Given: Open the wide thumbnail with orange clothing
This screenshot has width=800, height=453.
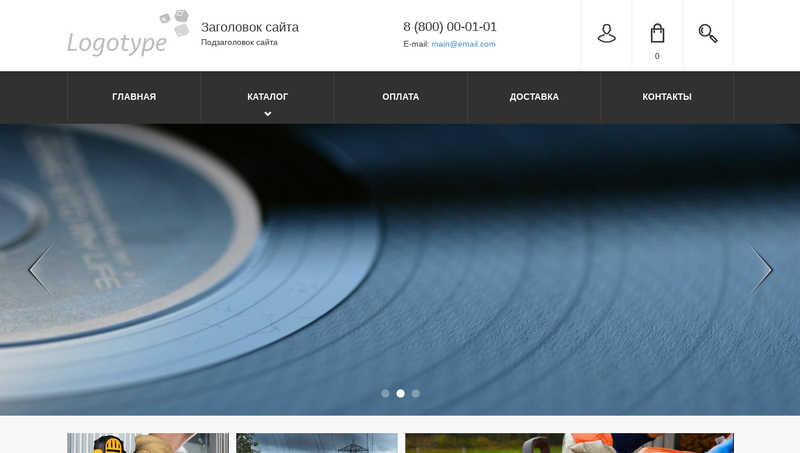Looking at the screenshot, I should click(x=569, y=443).
